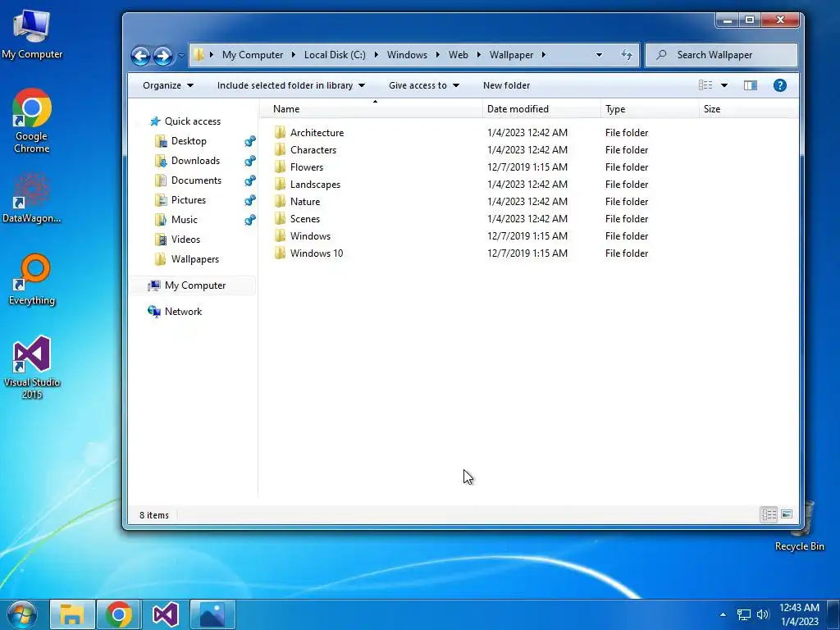
Task: Click Windows in the address bar path
Action: click(x=407, y=55)
